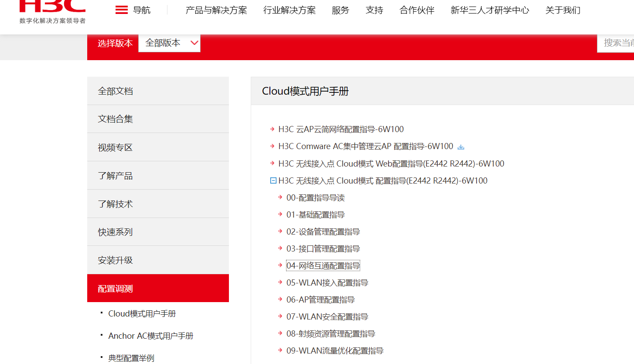
Task: Open 06-AP管理配置指导
Action: point(320,300)
